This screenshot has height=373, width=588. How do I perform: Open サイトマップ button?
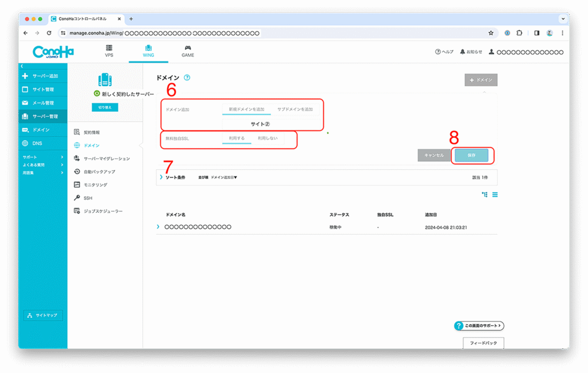(42, 315)
